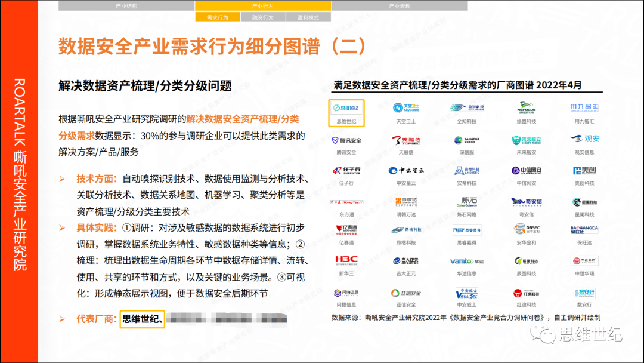The height and width of the screenshot is (363, 644).
Task: Click the 深信服 SANGFOR logo
Action: 466,140
